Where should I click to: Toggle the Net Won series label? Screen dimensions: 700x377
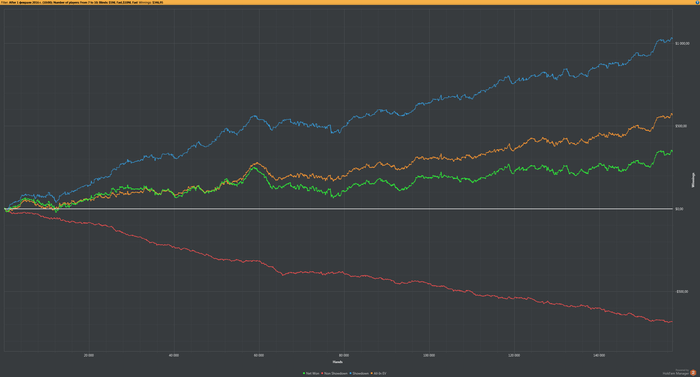tap(312, 373)
